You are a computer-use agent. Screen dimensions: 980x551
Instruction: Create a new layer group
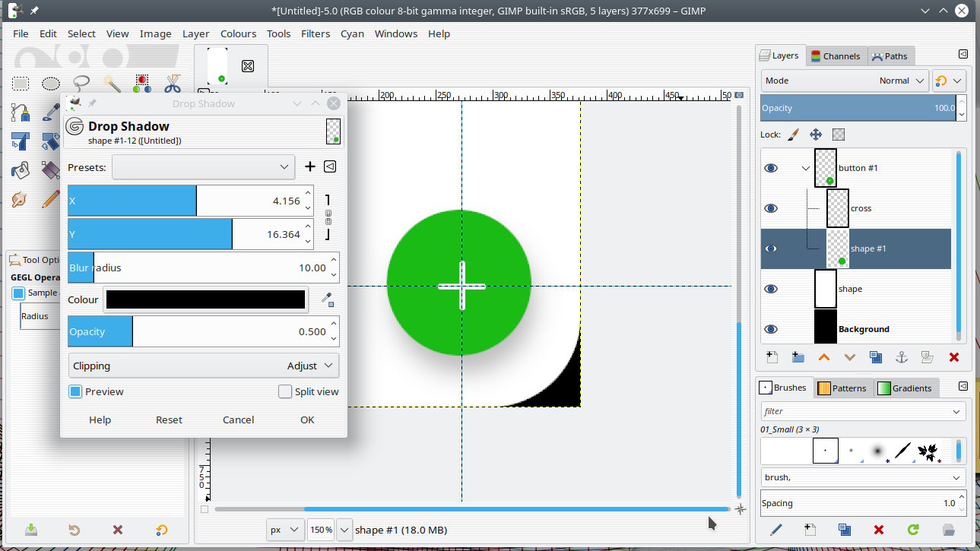[798, 357]
